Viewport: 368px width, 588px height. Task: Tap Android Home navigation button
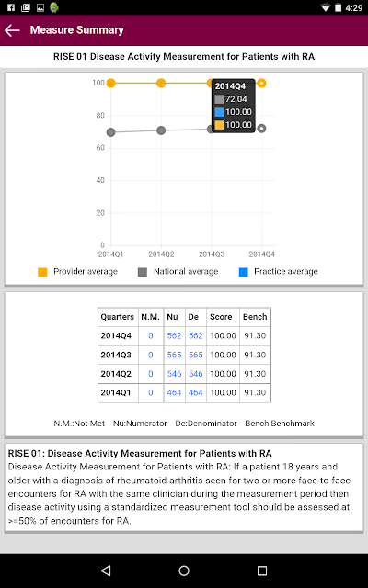click(x=184, y=571)
